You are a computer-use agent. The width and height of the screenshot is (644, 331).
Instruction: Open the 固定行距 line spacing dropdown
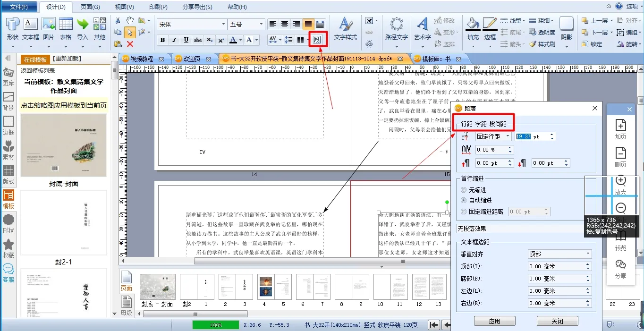493,136
